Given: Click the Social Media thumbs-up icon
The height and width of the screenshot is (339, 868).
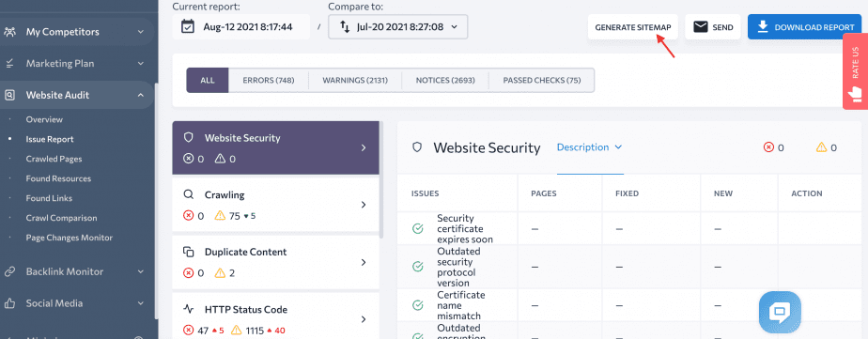Looking at the screenshot, I should point(9,303).
